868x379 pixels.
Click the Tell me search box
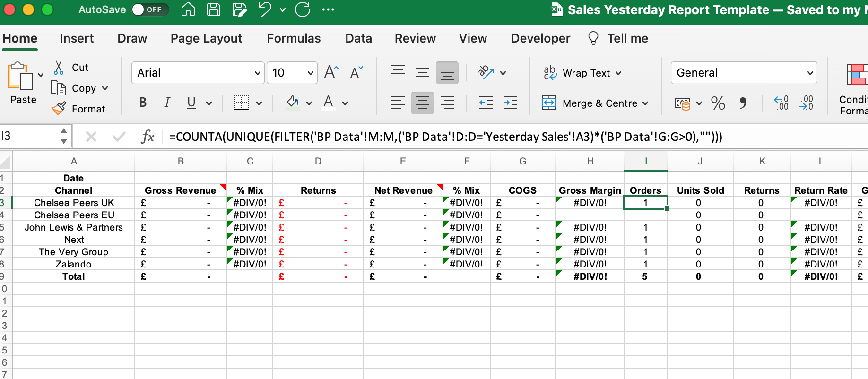point(617,38)
